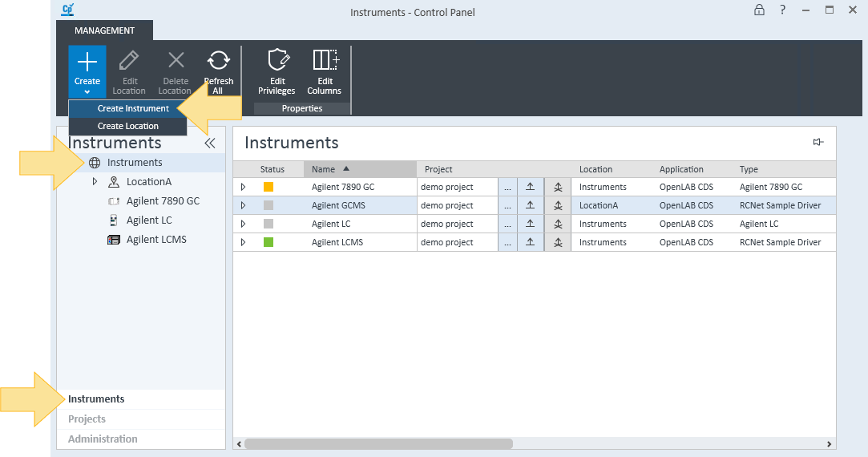Screen dimensions: 868x457
Task: Select Agilent LCMS in the tree
Action: tap(156, 239)
